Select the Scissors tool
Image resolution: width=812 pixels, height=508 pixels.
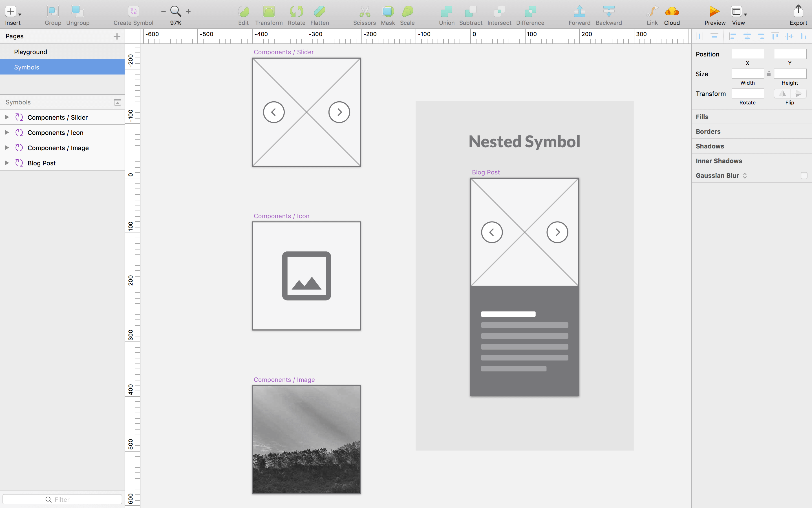(364, 12)
